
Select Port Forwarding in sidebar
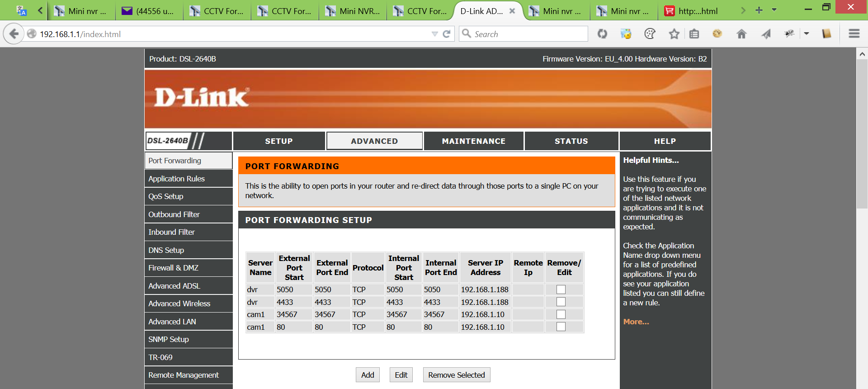coord(189,161)
